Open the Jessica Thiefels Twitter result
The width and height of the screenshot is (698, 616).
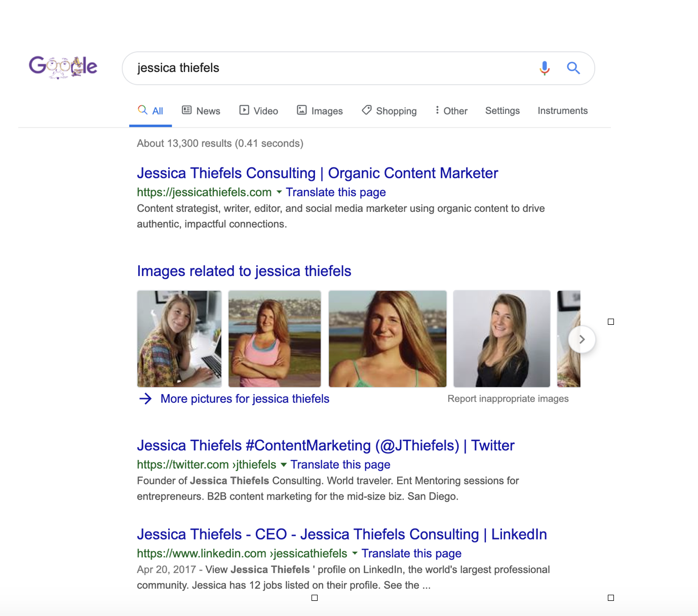(x=326, y=445)
